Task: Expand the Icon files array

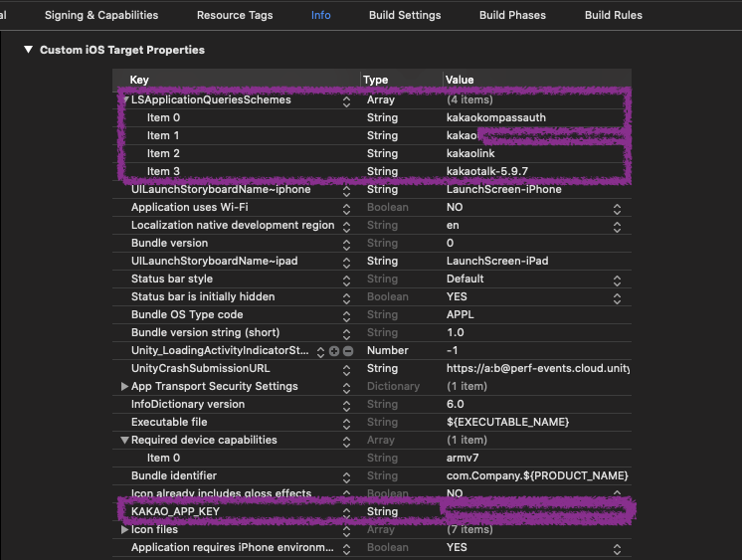Action: [124, 530]
